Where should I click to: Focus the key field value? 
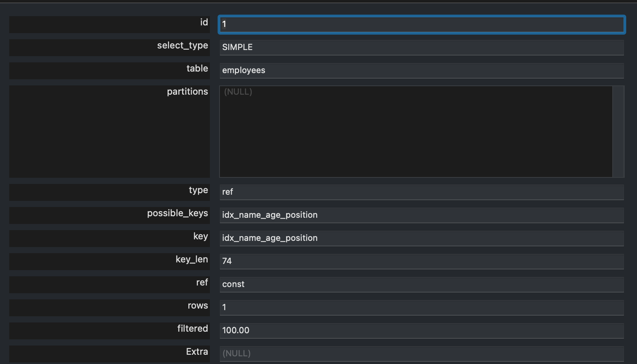tap(421, 238)
